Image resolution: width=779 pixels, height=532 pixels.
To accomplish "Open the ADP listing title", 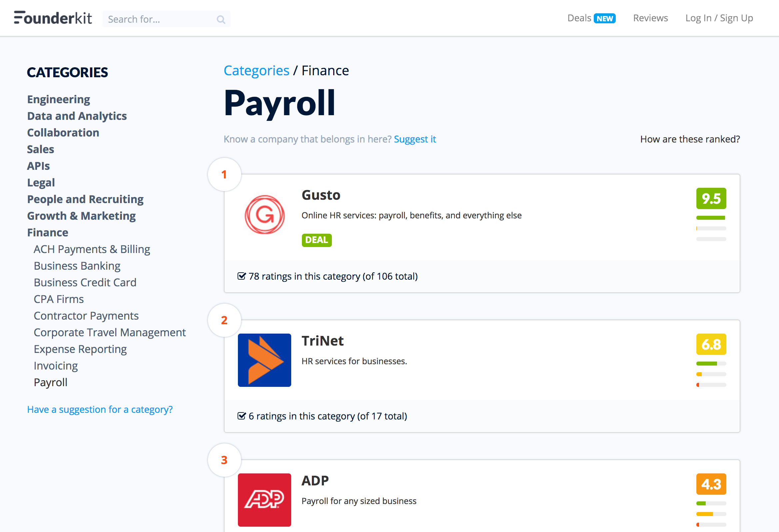I will (x=315, y=481).
